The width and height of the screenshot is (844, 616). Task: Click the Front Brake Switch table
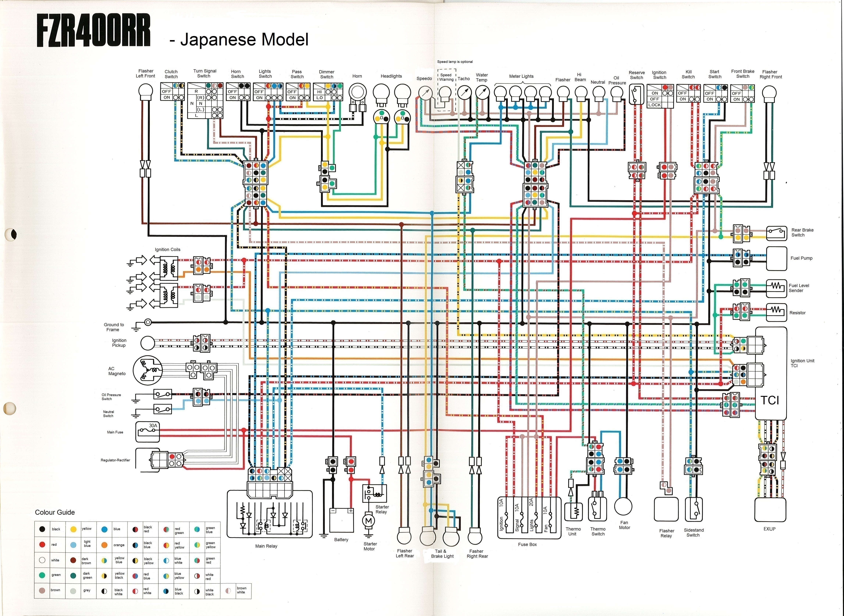742,93
